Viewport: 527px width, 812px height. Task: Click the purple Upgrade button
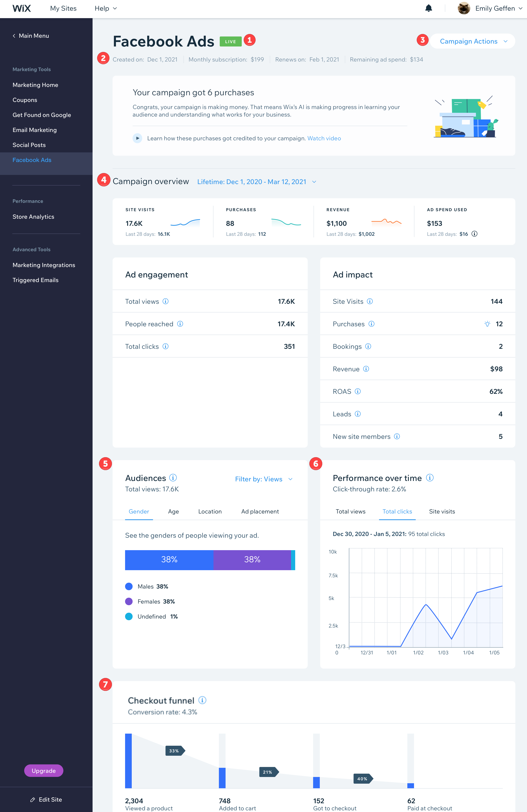coord(44,771)
